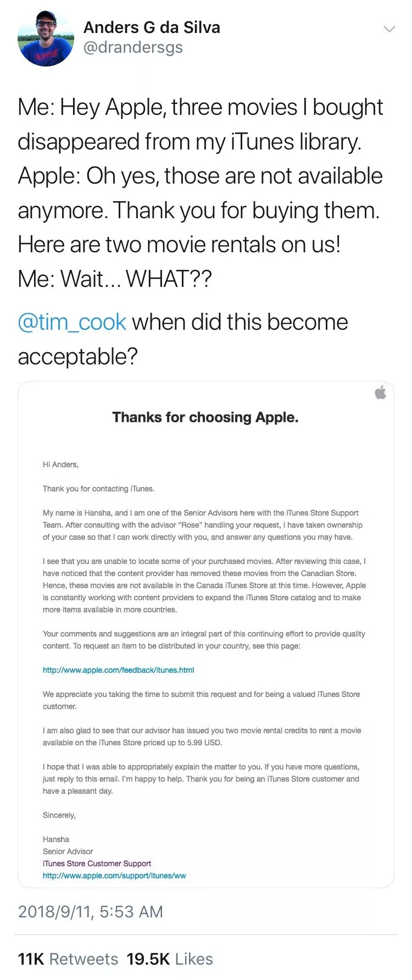The width and height of the screenshot is (412, 980).
Task: Open the @tim_cook mention
Action: pyautogui.click(x=72, y=322)
